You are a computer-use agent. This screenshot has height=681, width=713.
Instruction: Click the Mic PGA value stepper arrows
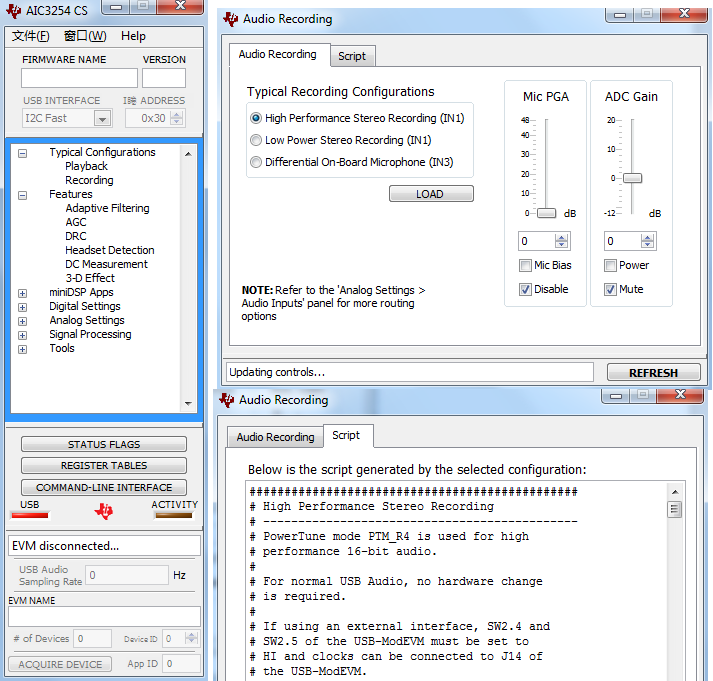click(562, 241)
